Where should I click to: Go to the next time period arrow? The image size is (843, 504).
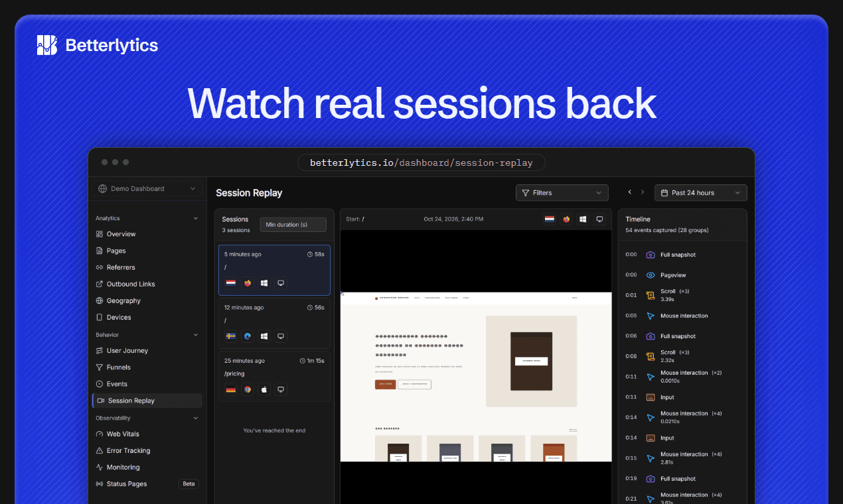pos(643,192)
